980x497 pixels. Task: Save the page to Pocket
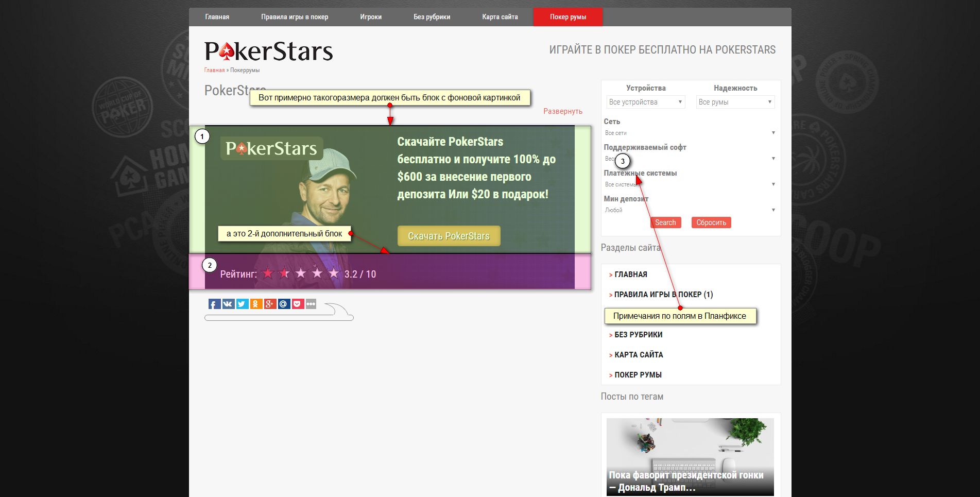coord(297,304)
